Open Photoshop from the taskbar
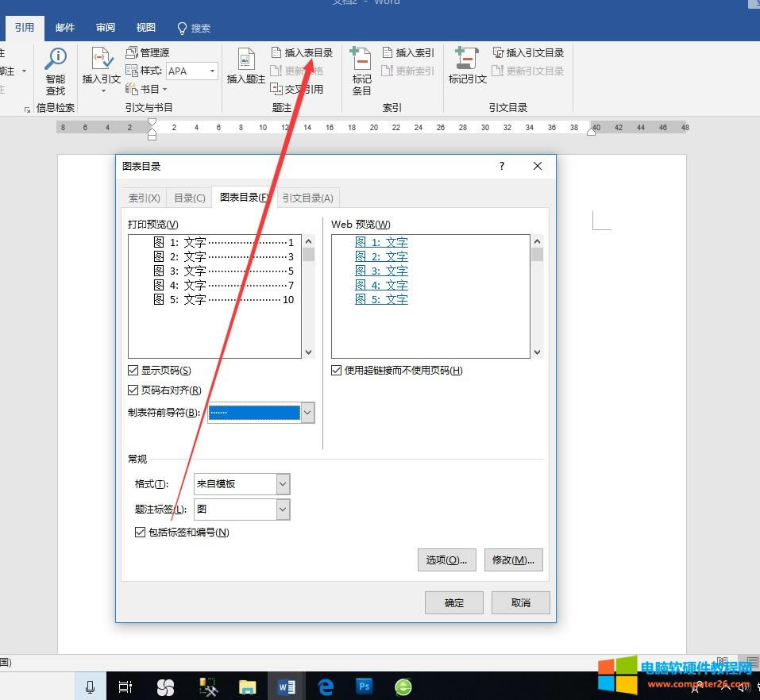760x700 pixels. pos(364,686)
